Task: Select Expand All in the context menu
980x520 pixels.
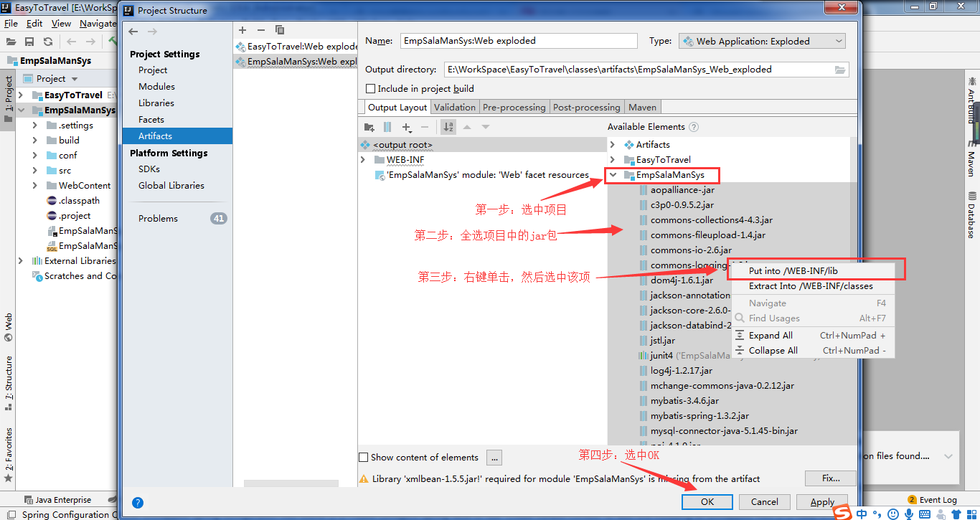Action: [x=813, y=336]
